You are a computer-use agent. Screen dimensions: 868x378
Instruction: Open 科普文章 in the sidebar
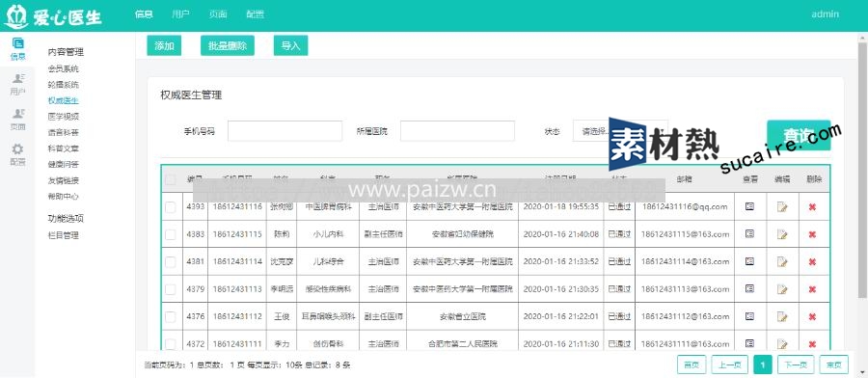[63, 148]
